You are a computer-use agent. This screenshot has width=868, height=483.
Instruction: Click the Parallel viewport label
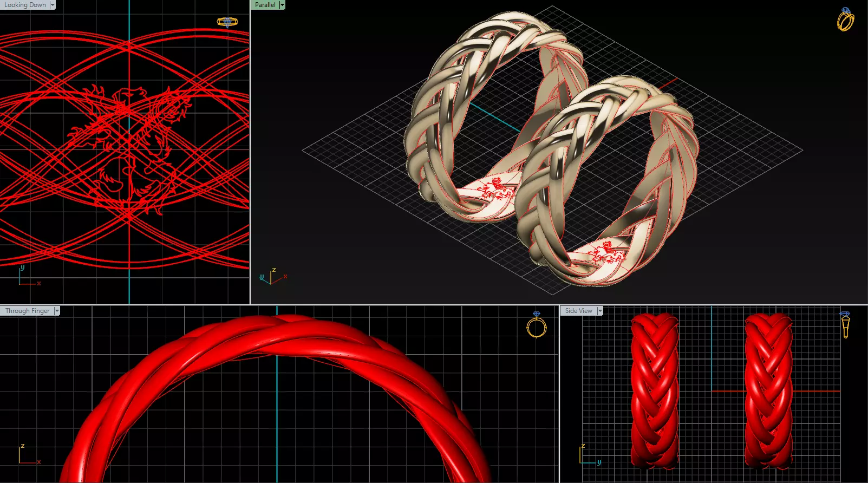point(265,5)
